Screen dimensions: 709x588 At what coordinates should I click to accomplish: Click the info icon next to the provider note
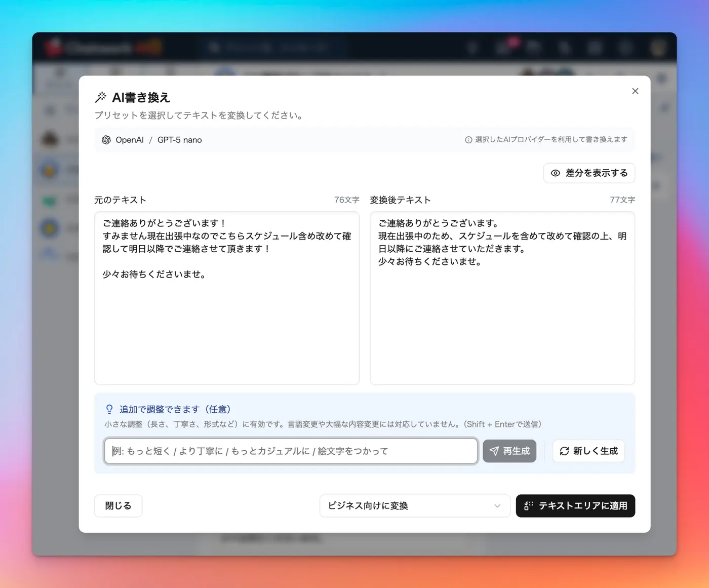468,140
